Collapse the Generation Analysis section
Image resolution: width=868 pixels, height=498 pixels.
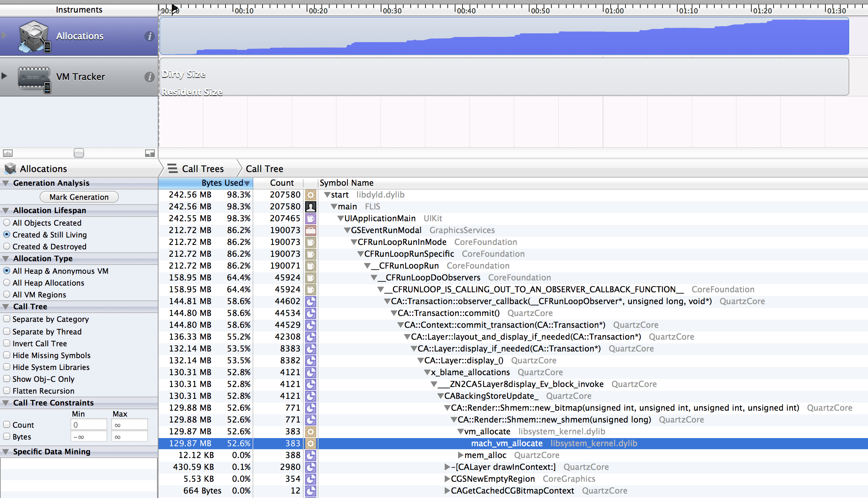(x=6, y=183)
